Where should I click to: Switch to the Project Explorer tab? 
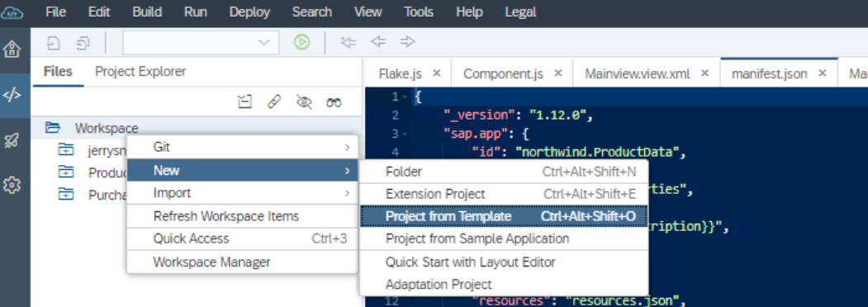coord(140,71)
